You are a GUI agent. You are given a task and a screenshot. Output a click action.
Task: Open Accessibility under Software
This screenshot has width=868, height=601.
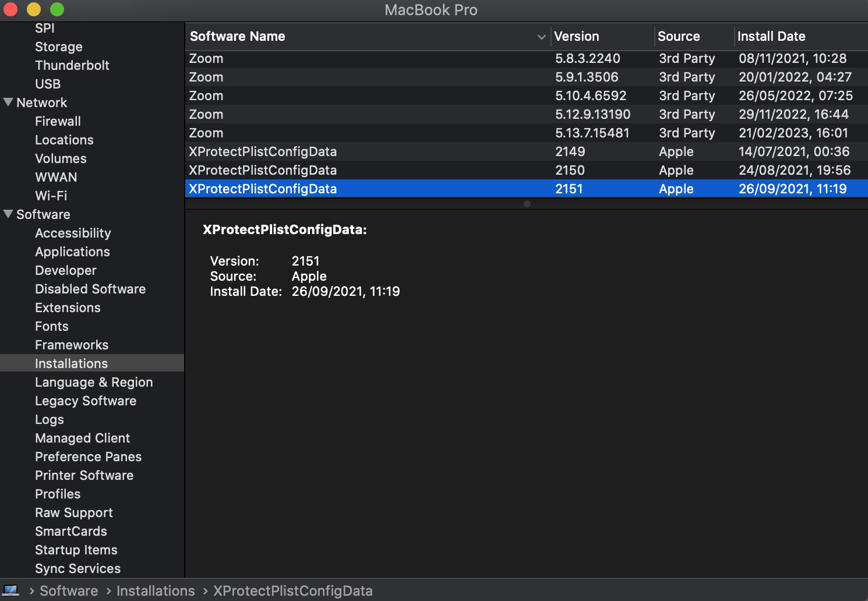(x=73, y=233)
